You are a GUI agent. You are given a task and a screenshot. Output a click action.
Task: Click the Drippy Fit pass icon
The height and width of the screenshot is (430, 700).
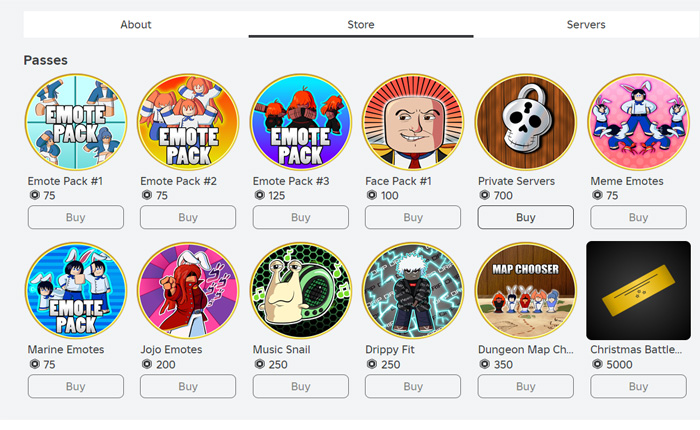tap(413, 292)
